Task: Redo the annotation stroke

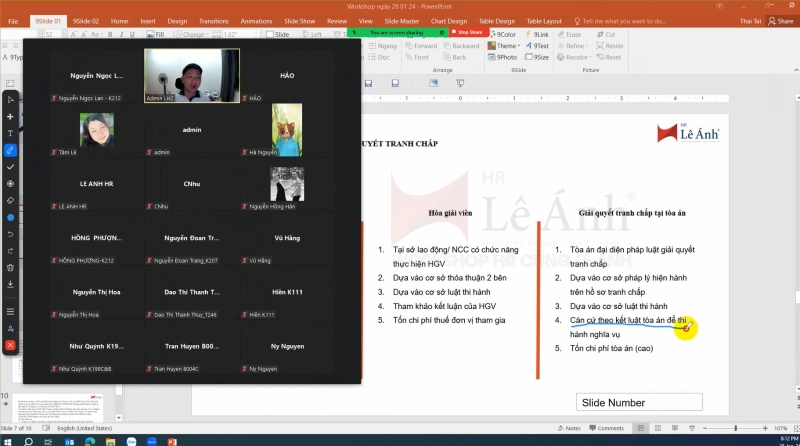Action: pos(11,251)
